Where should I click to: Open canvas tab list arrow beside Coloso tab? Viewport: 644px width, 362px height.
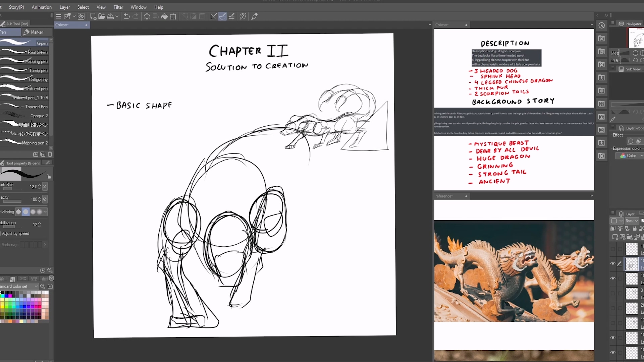(430, 25)
